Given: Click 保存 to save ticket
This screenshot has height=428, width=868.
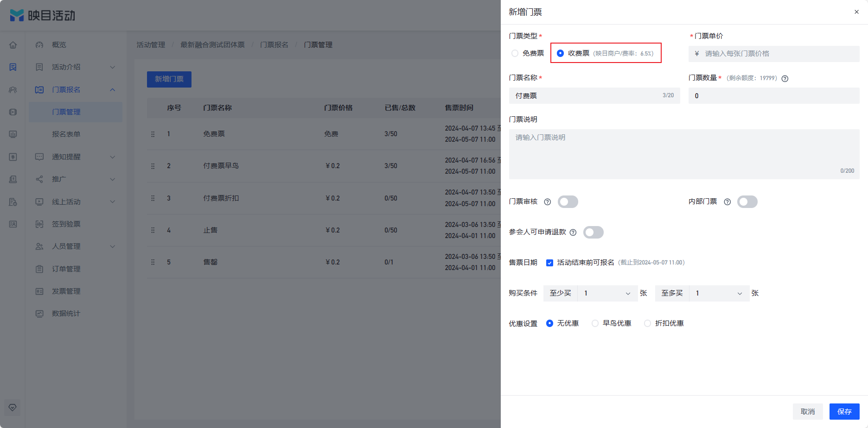Looking at the screenshot, I should (x=844, y=412).
